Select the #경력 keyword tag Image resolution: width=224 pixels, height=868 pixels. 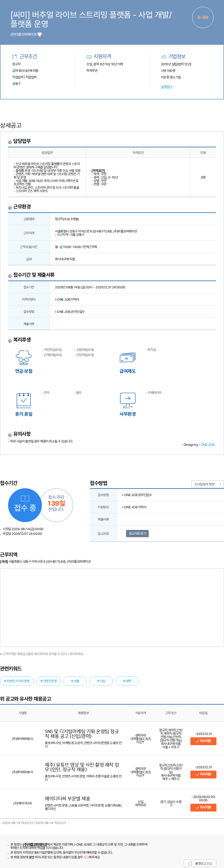tap(127, 681)
